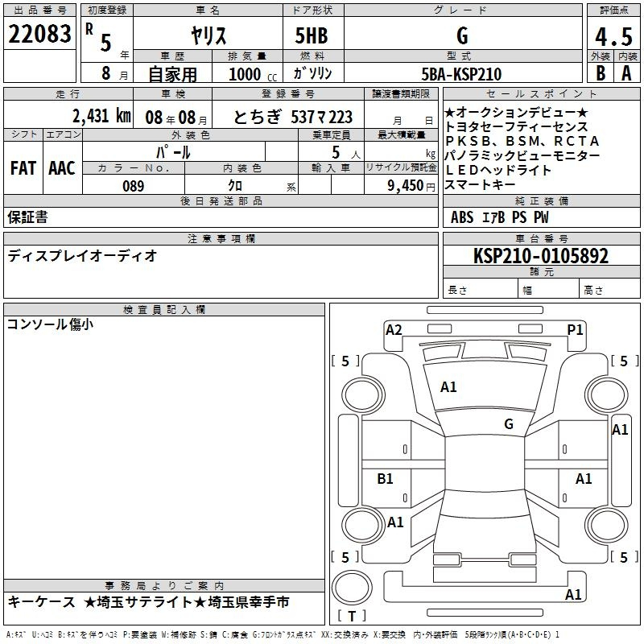Screen dimensions: 644x644
Task: Click the door type value 5HB
Action: pos(312,35)
